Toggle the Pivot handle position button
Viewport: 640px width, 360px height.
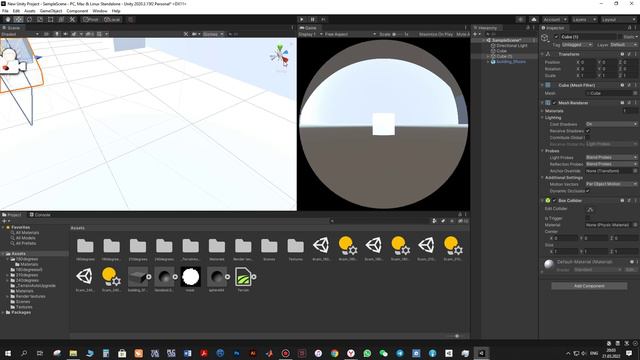click(x=91, y=20)
